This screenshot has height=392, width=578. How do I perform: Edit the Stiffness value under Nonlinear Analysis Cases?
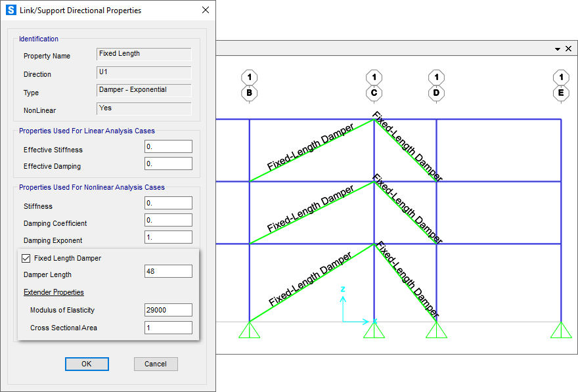pos(167,203)
